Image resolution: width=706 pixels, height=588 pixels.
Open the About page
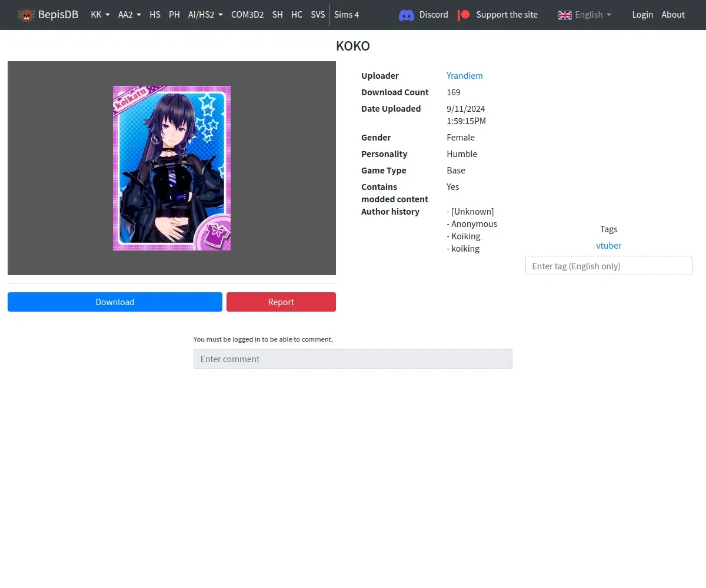pos(673,15)
